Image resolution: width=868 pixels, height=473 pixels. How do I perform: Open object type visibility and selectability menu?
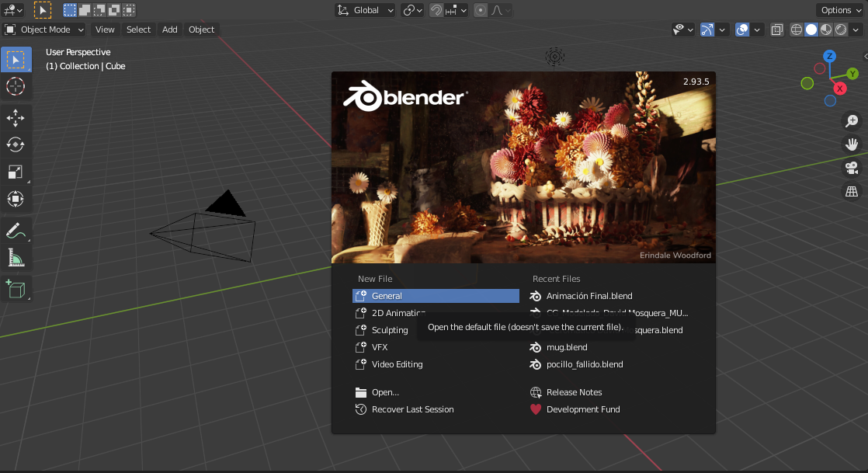coord(682,30)
